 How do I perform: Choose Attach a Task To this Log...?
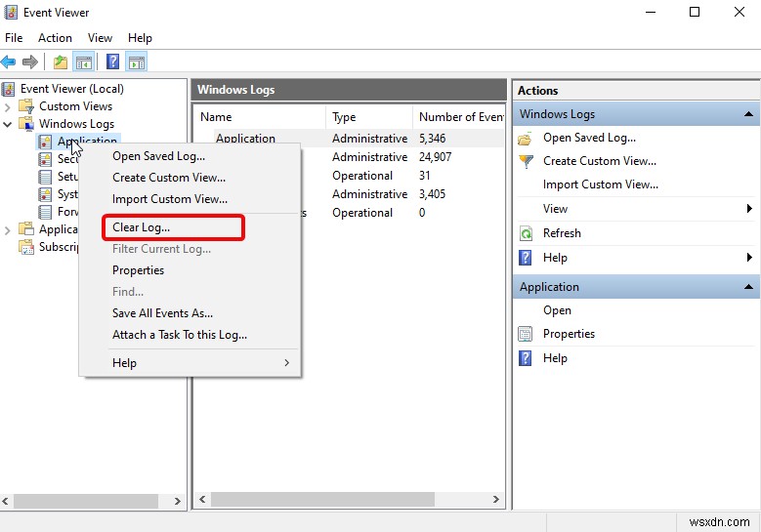point(190,335)
